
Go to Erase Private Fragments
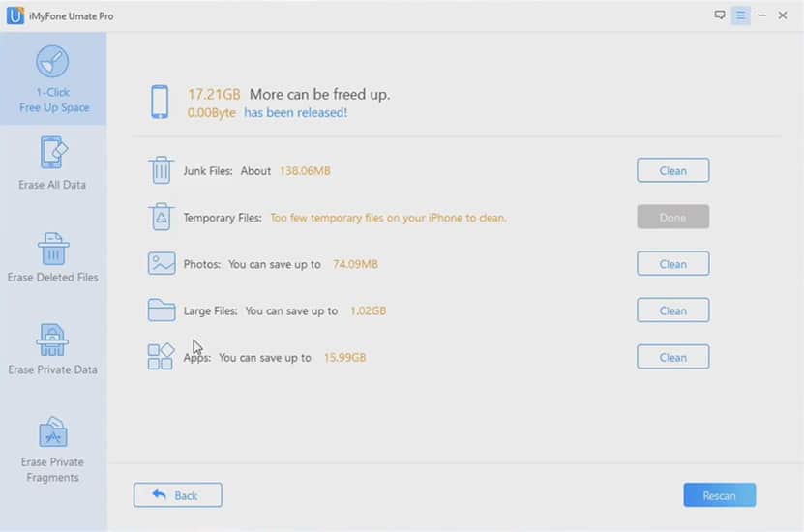tap(53, 450)
